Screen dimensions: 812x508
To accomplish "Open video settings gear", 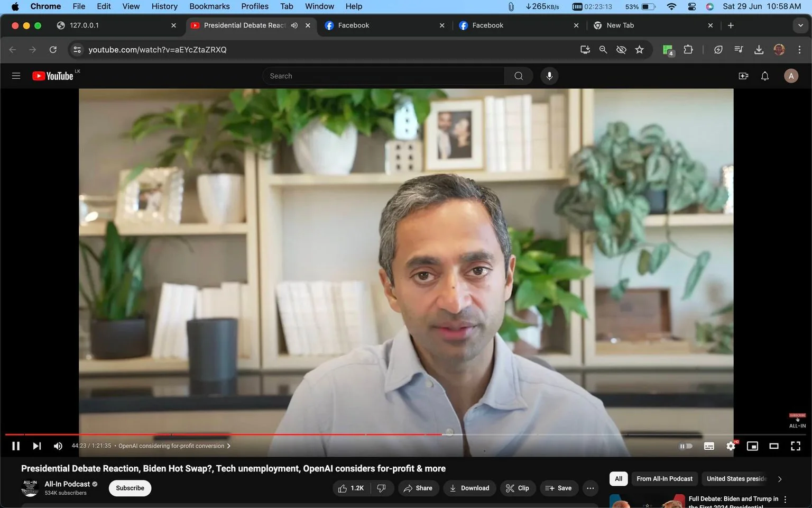I will 731,446.
